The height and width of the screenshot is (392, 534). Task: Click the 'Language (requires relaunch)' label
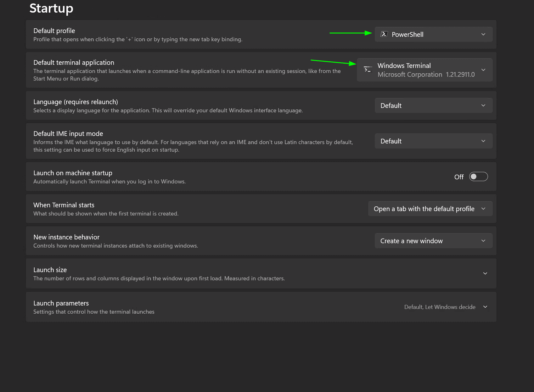point(76,102)
